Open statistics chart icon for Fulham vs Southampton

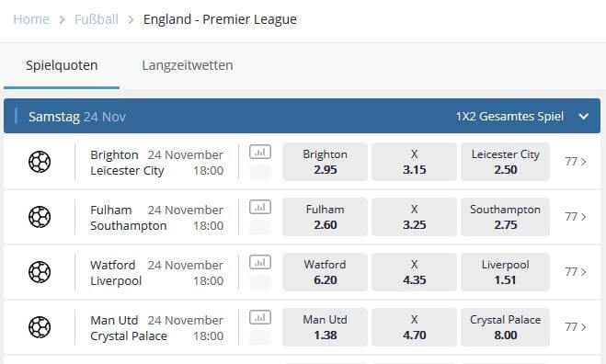tap(260, 207)
